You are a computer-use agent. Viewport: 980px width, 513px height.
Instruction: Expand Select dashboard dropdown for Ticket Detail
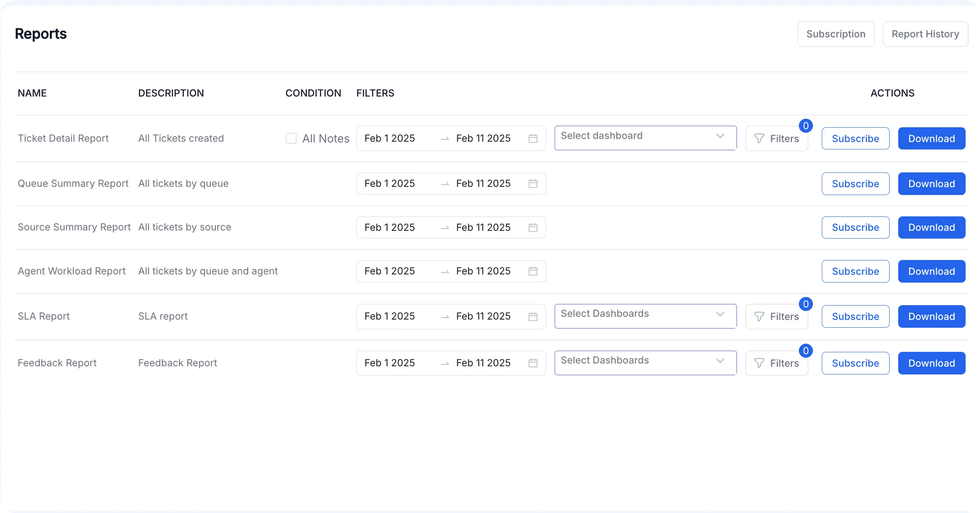pos(645,136)
